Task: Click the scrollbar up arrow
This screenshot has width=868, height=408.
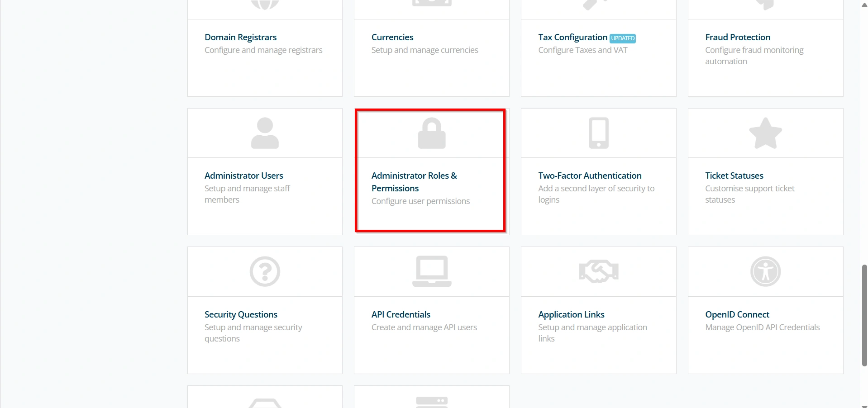Action: click(864, 5)
